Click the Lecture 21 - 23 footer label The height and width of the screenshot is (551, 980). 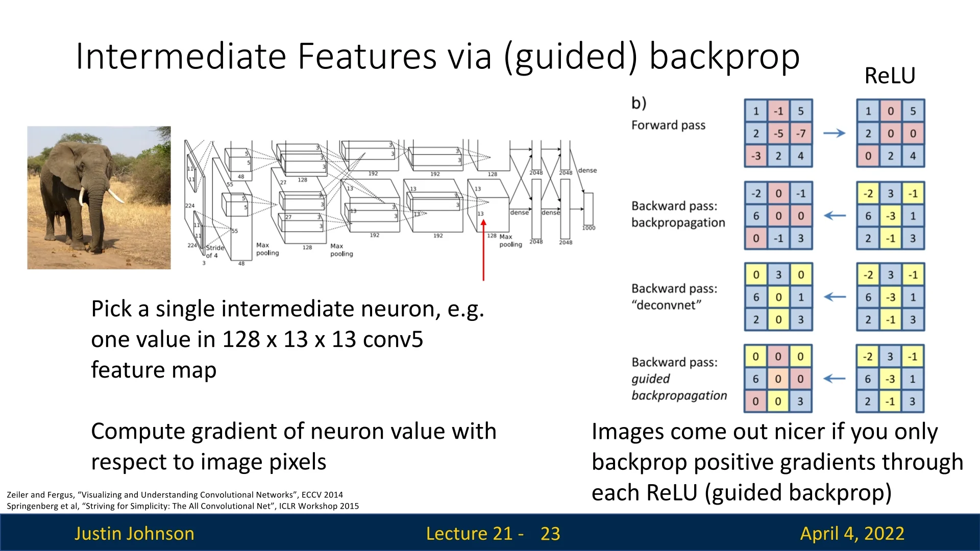[x=493, y=533]
